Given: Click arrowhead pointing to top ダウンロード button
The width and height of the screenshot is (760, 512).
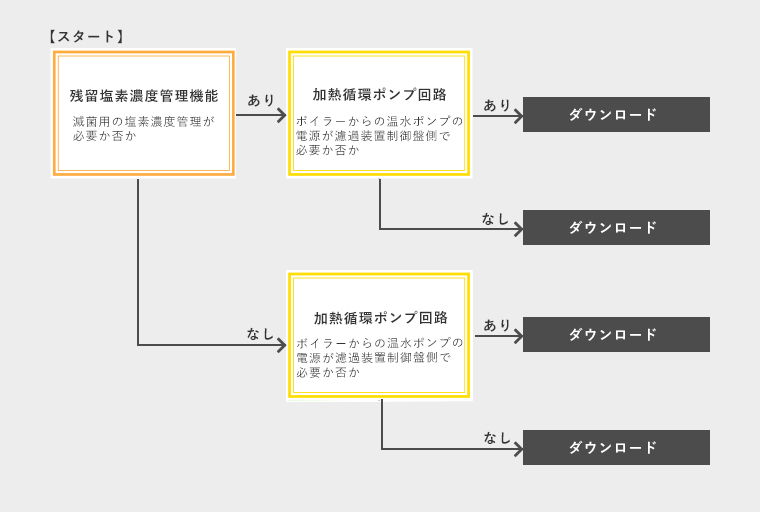Looking at the screenshot, I should 518,116.
